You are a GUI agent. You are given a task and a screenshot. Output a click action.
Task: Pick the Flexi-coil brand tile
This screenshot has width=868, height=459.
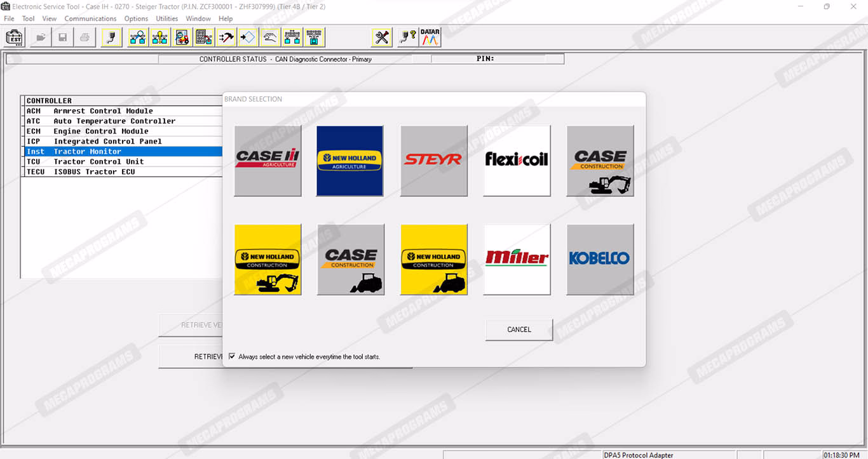pos(517,161)
